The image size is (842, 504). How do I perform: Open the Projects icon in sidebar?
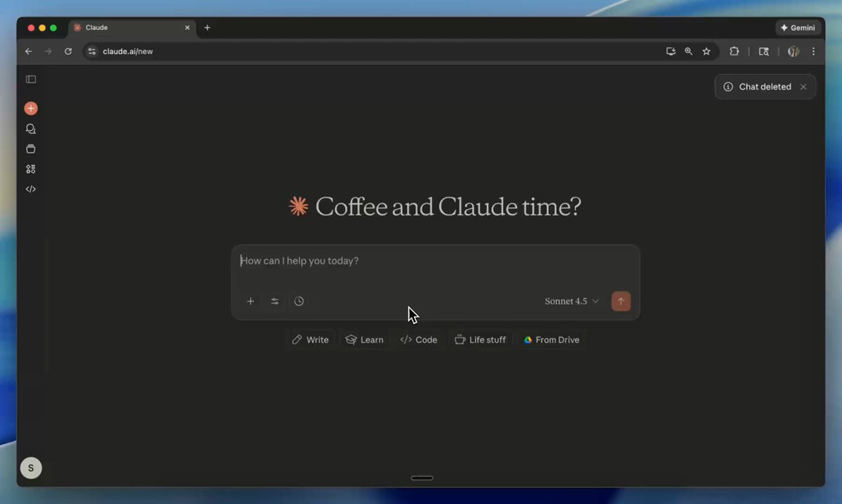[31, 149]
